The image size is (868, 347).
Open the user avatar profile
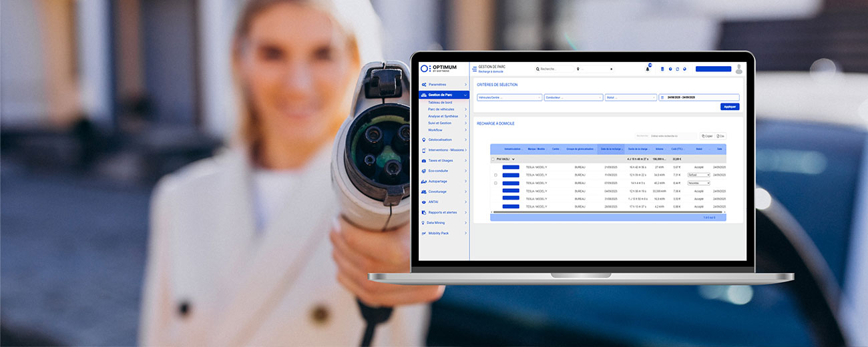click(739, 69)
